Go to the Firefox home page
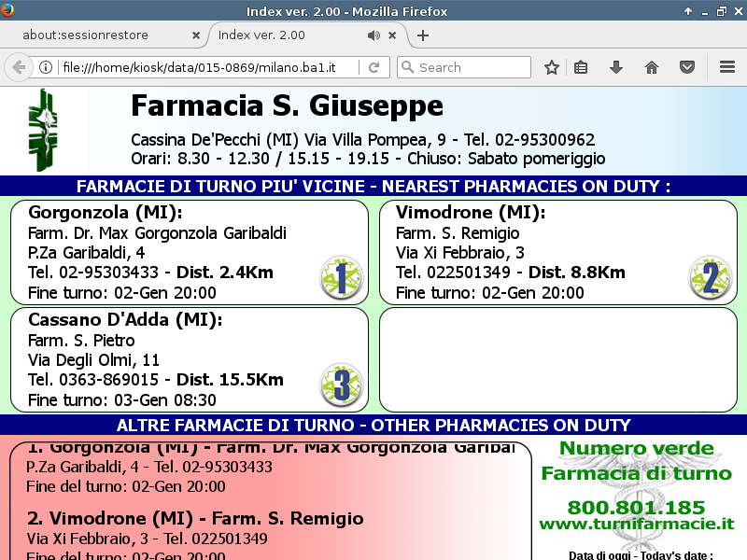 (652, 67)
